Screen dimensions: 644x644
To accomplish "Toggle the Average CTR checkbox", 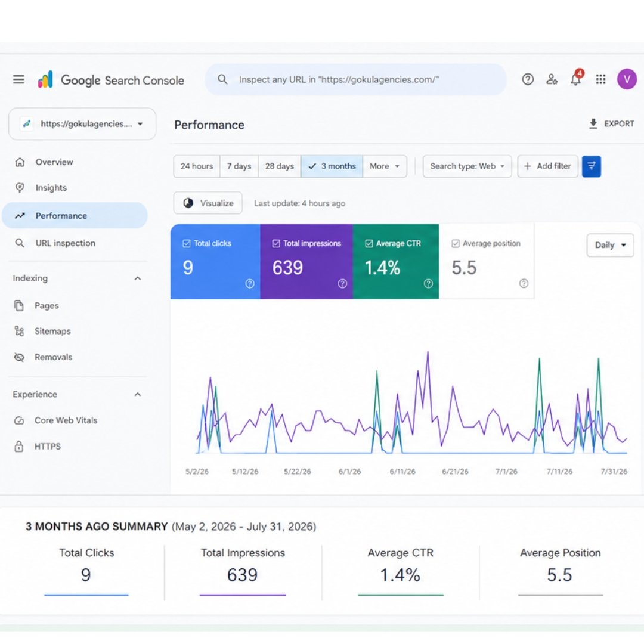I will coord(369,243).
